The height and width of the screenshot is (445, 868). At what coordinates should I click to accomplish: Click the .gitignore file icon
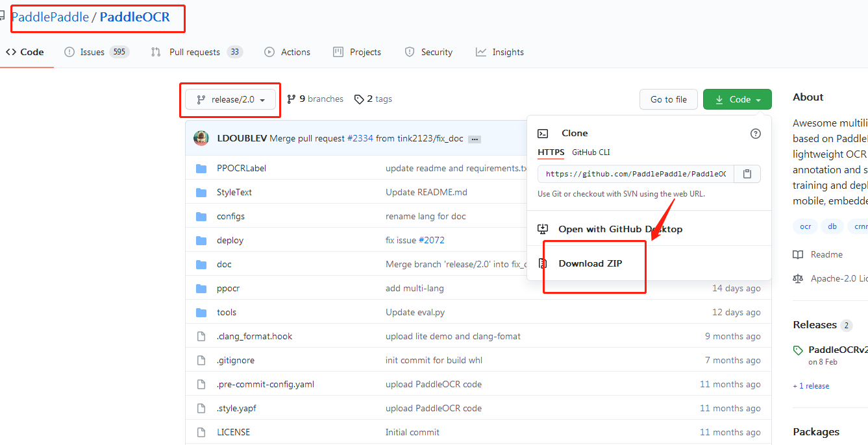(201, 361)
